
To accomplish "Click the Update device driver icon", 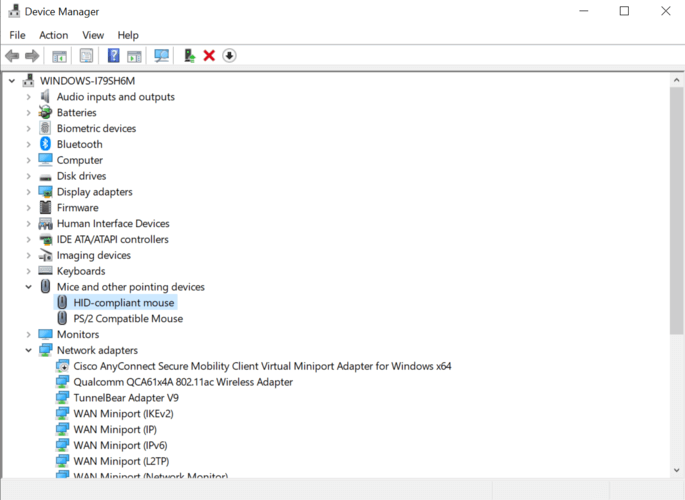I will coord(189,56).
